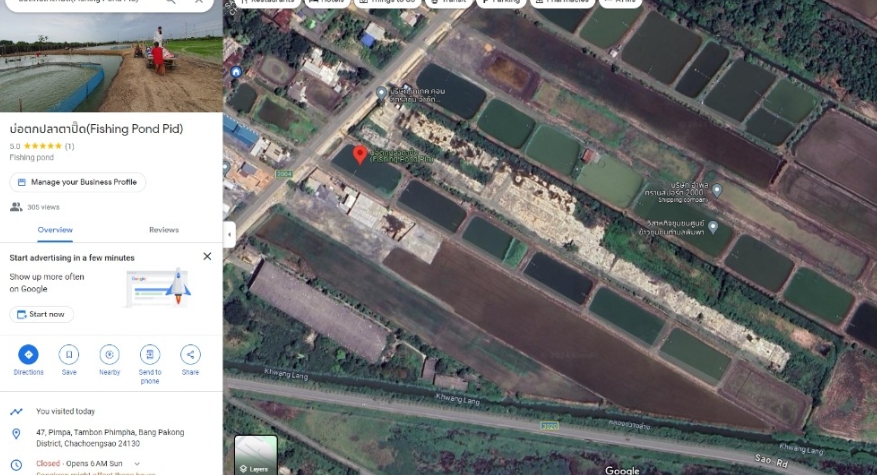The width and height of the screenshot is (877, 475).
Task: Click the address location pin icon
Action: click(16, 434)
